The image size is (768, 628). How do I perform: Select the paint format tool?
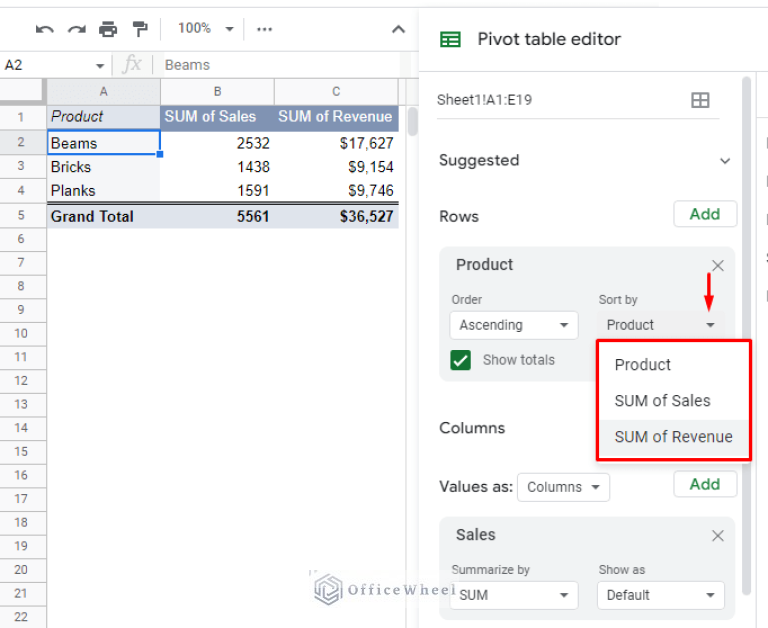(140, 29)
